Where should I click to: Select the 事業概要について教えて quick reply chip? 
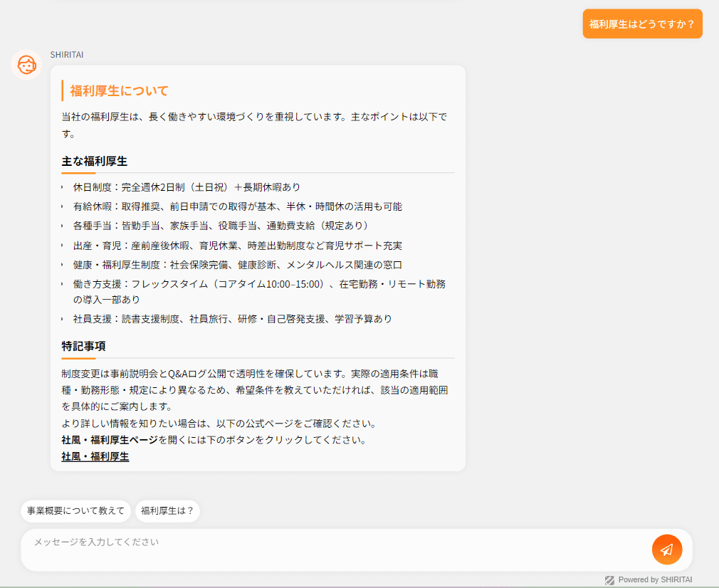[75, 511]
